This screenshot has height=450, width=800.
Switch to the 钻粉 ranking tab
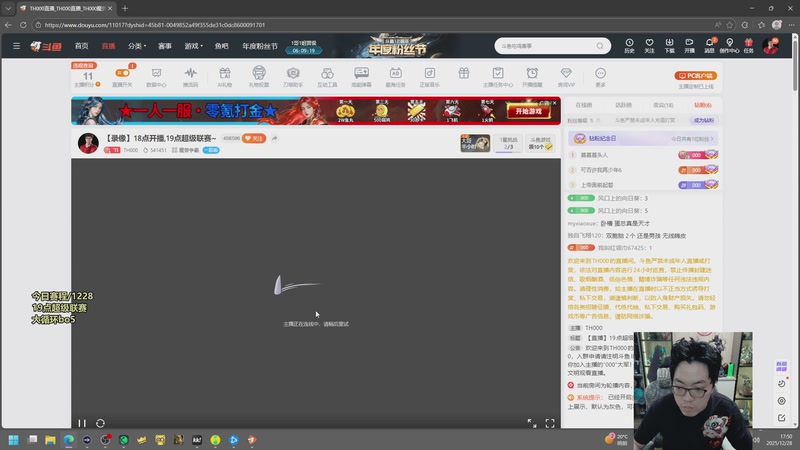click(703, 105)
